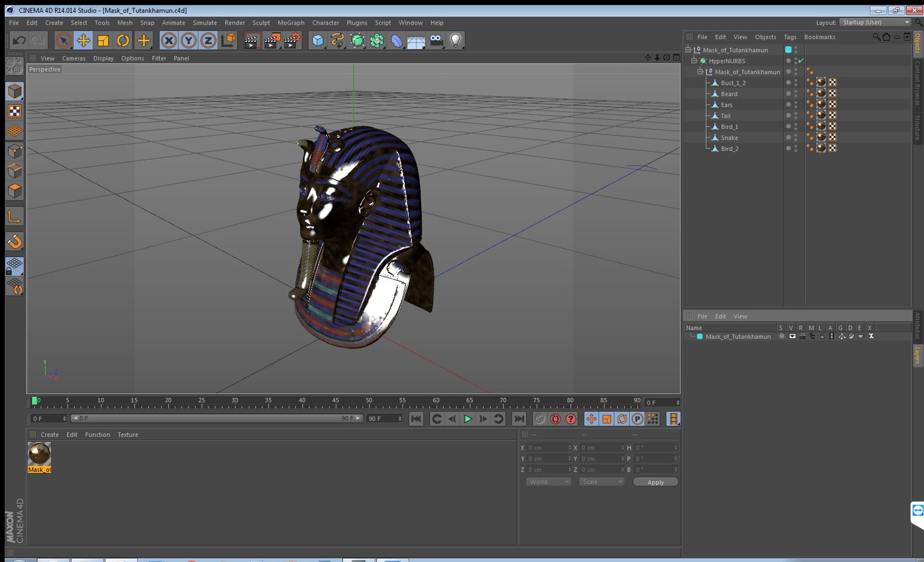This screenshot has width=924, height=562.
Task: Open the Render menu
Action: [235, 23]
